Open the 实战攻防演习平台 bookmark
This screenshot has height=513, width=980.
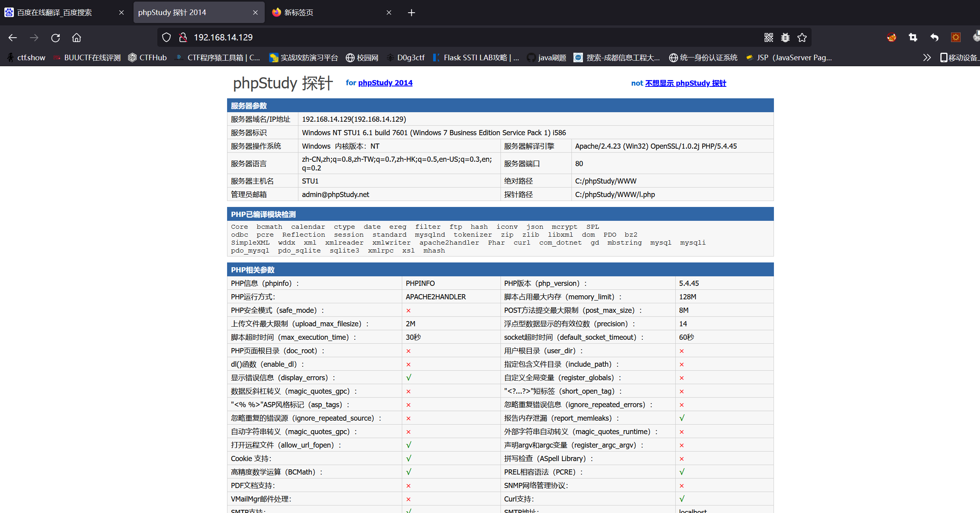303,58
